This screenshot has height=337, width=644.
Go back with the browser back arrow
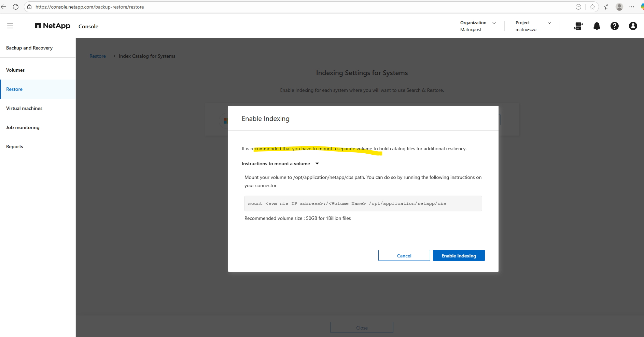(x=4, y=7)
